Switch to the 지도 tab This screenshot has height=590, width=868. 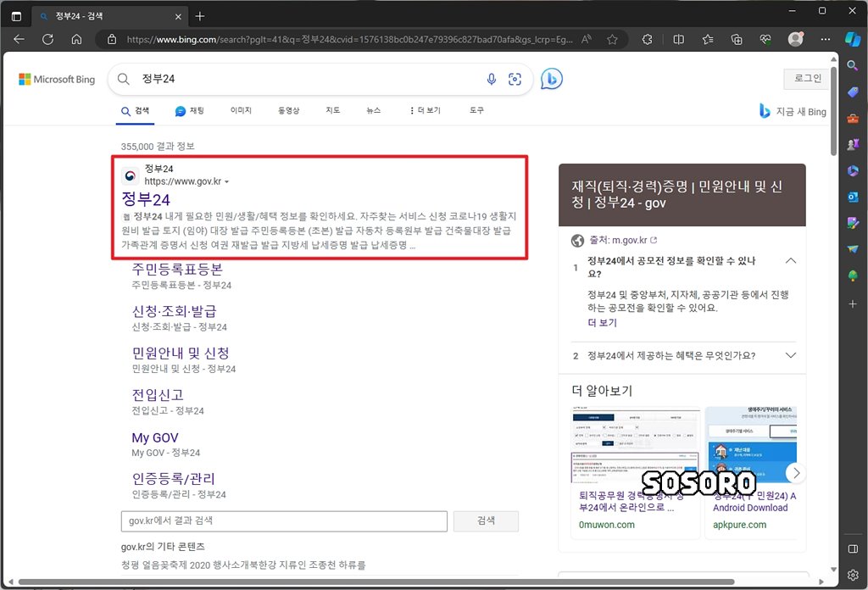(x=332, y=111)
